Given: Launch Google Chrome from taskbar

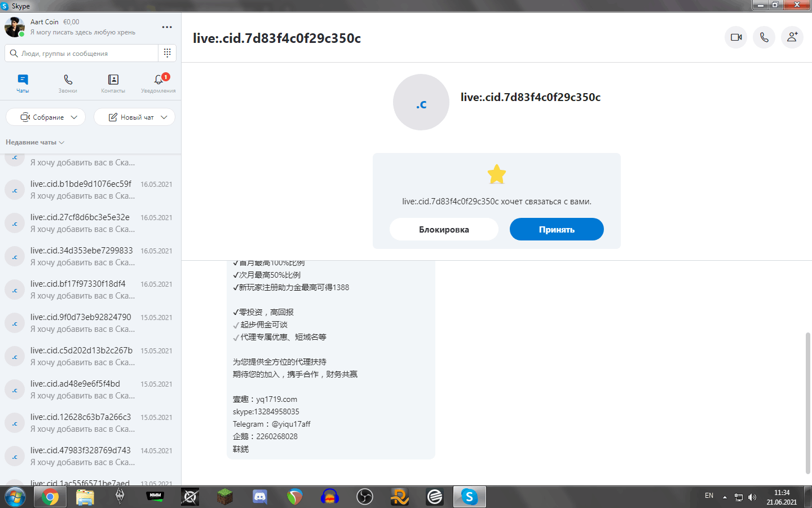Looking at the screenshot, I should 50,497.
